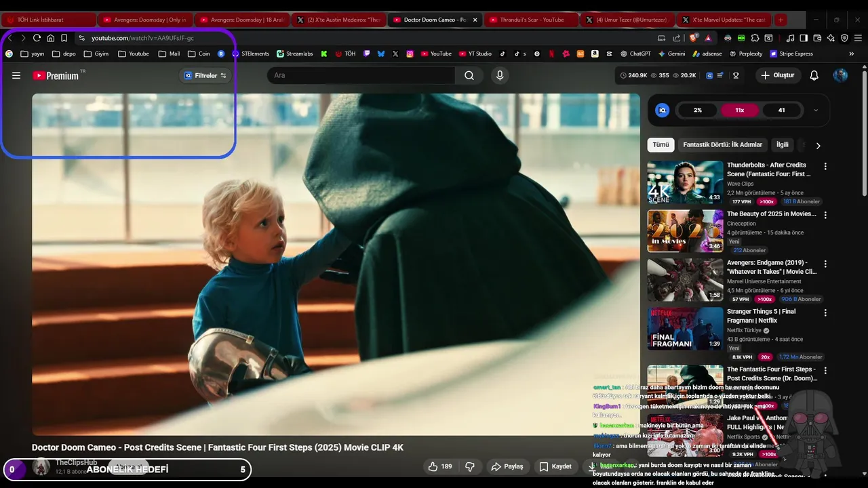The width and height of the screenshot is (868, 488).
Task: Toggle the browser sidebar panel
Action: tap(804, 38)
